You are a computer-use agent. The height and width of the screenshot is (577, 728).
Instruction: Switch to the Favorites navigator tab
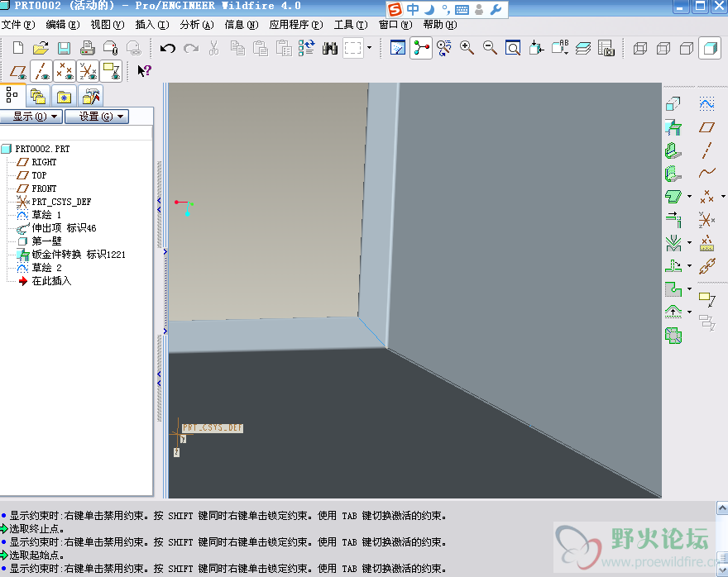64,97
